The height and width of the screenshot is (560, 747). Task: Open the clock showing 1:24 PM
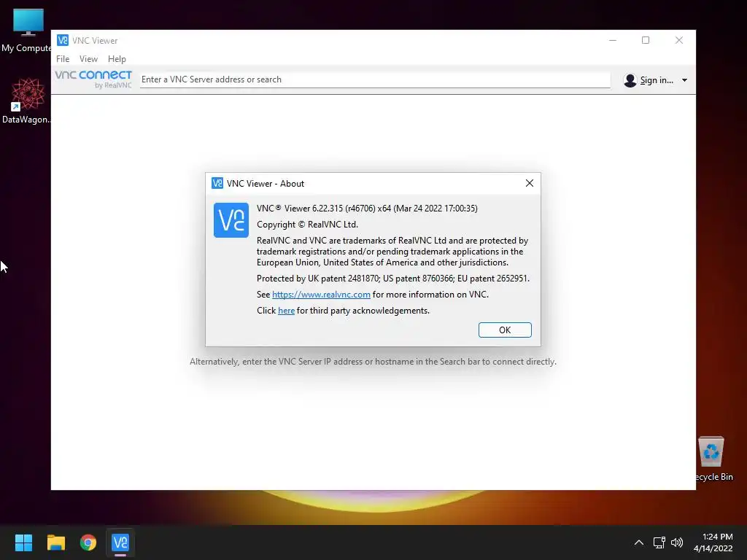coord(713,542)
